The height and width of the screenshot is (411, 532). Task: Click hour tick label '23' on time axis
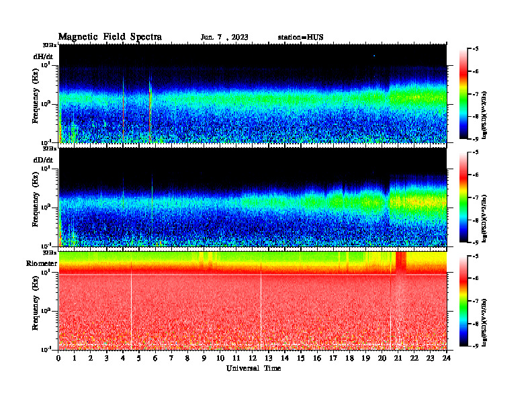click(431, 358)
